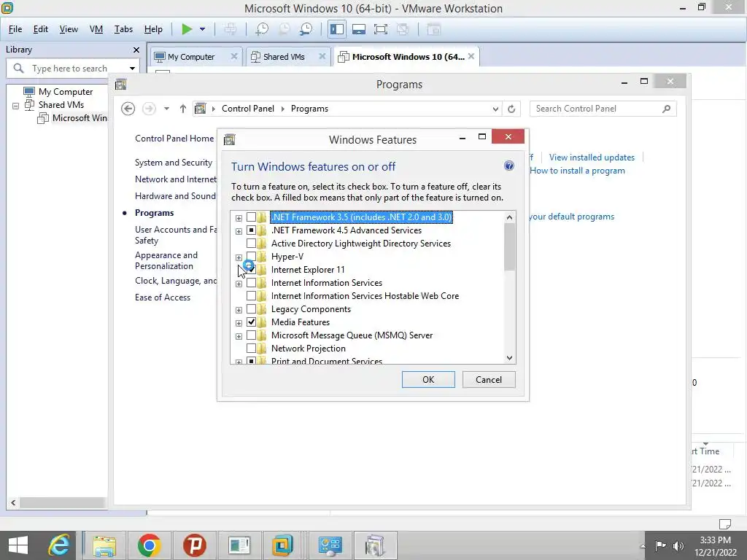Viewport: 747px width, 560px height.
Task: Open the Help menu
Action: pos(153,29)
